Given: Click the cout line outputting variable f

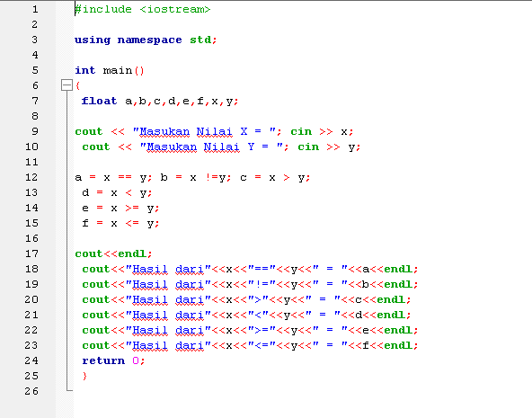Looking at the screenshot, I should [x=250, y=345].
